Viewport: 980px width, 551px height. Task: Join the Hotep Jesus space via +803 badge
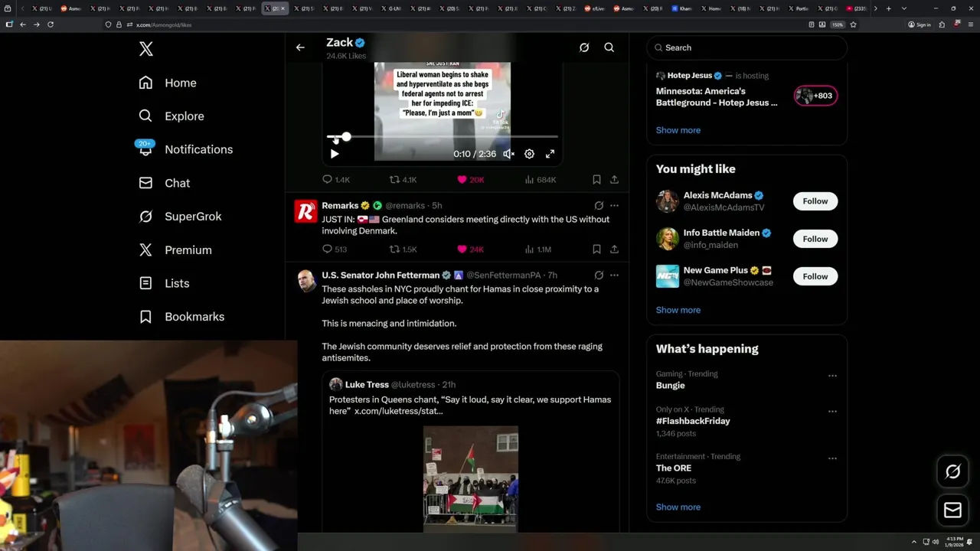click(815, 96)
